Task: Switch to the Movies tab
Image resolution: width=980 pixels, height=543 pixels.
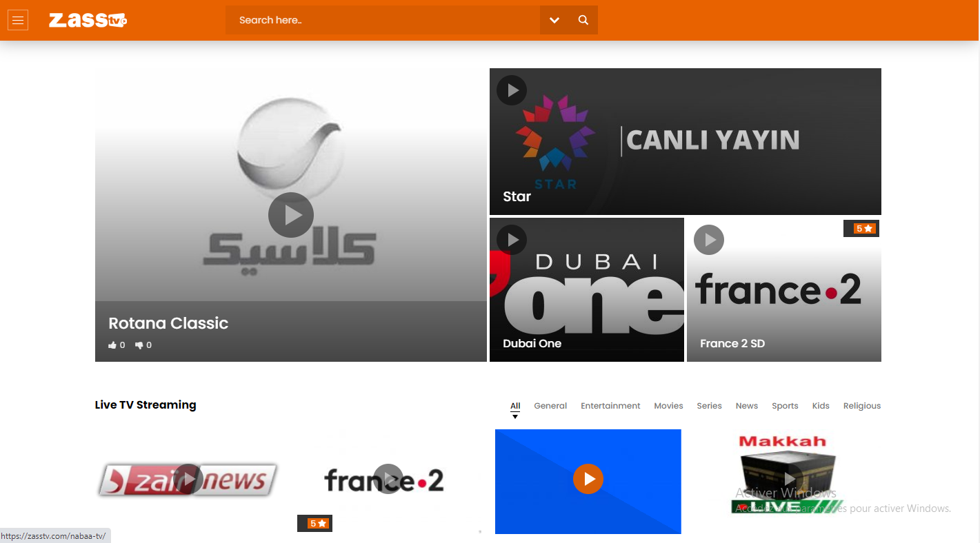Action: click(668, 406)
